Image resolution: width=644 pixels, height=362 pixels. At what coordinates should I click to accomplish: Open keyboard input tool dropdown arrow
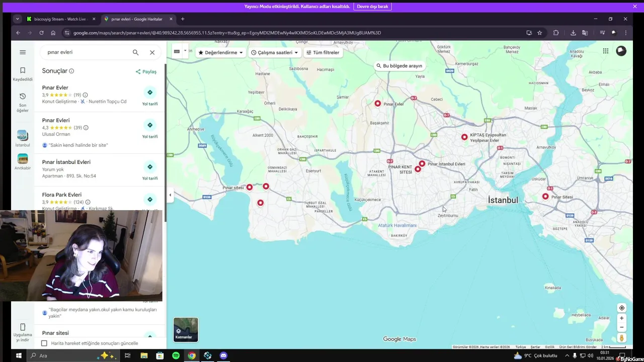pos(185,51)
